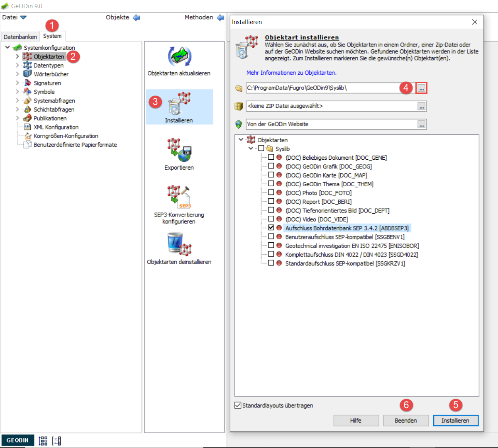Click the Installieren button

pos(456,420)
